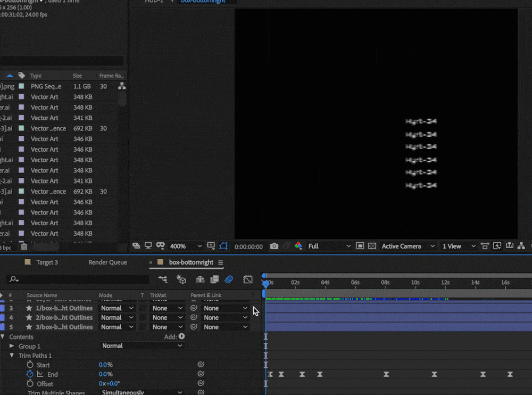Image resolution: width=532 pixels, height=395 pixels.
Task: Toggle Motion Blur for the composition
Action: [x=229, y=279]
